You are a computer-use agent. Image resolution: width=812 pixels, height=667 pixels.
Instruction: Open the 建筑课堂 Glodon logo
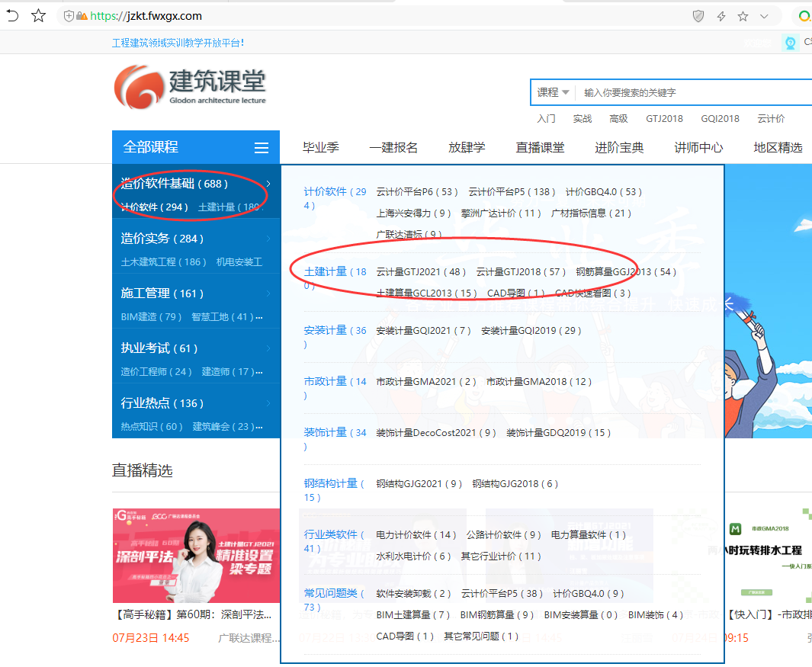click(x=190, y=86)
